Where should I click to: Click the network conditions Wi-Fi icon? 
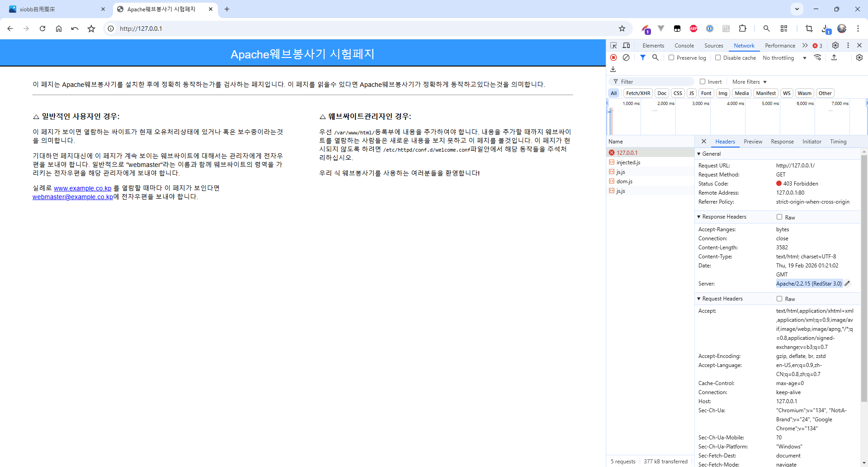tap(817, 57)
